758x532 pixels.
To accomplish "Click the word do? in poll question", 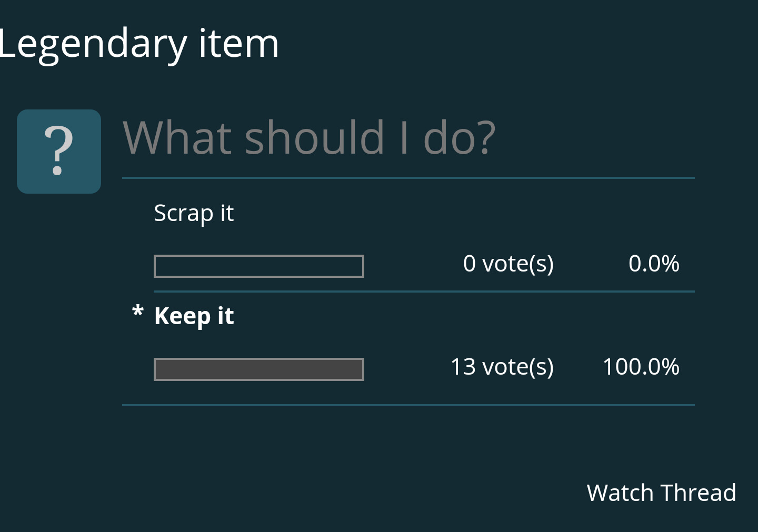I will (459, 138).
